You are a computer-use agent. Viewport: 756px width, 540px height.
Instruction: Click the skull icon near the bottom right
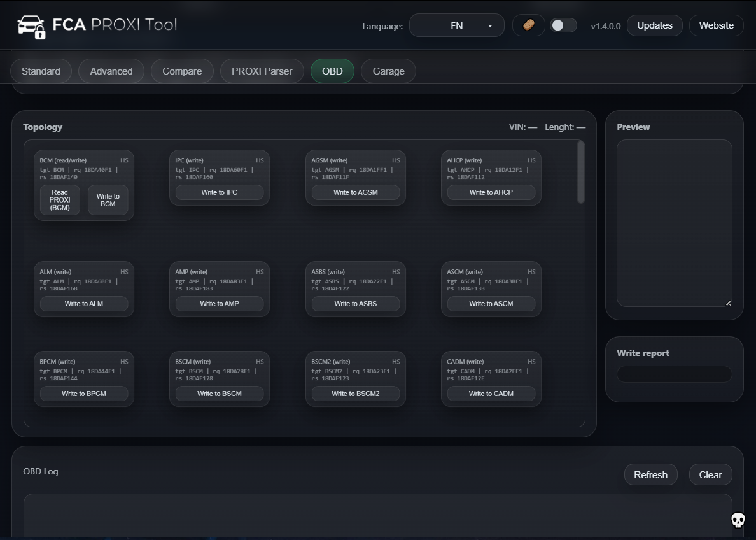tap(738, 520)
